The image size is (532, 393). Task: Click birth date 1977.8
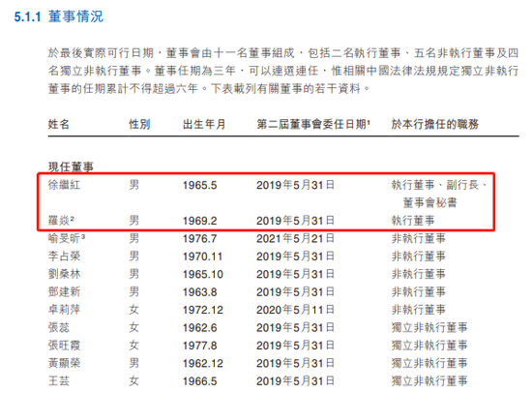coord(200,346)
